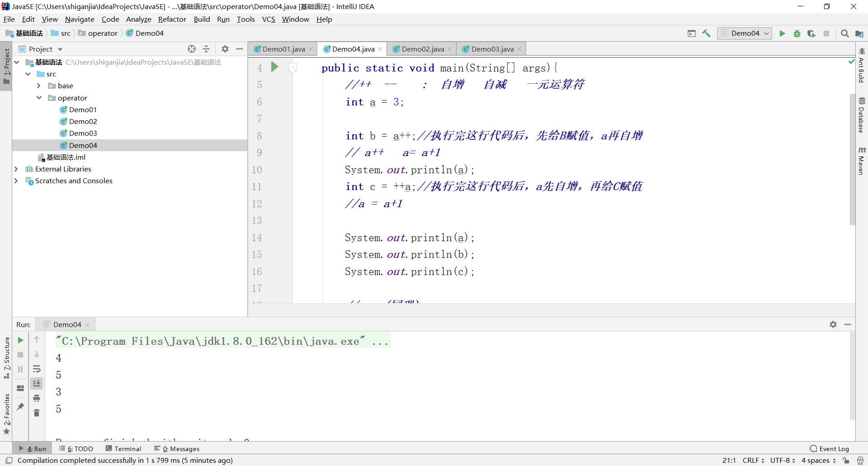Switch to Demo03.java editor tab
This screenshot has height=466, width=868.
point(492,49)
